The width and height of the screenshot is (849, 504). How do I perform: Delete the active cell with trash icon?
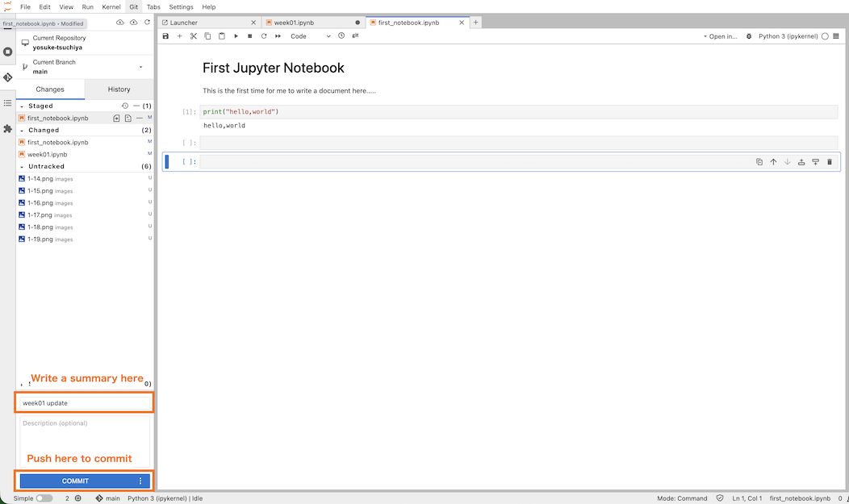tap(829, 162)
